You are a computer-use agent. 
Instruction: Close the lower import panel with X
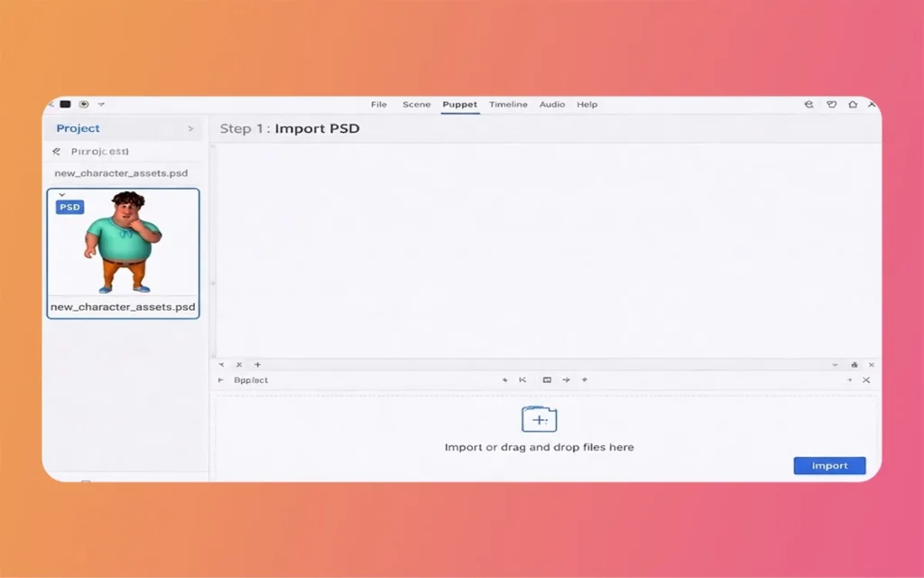coord(866,380)
